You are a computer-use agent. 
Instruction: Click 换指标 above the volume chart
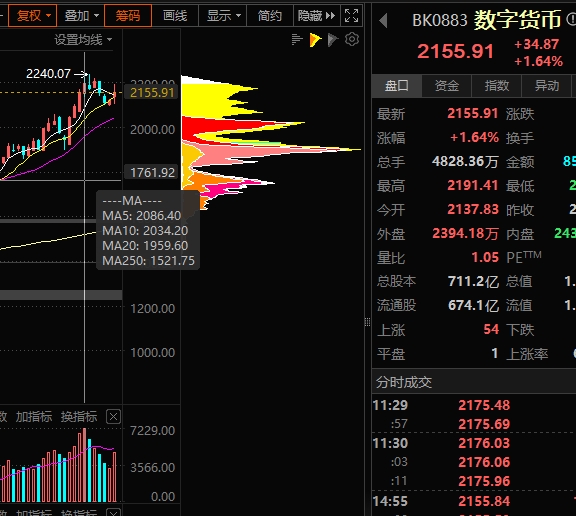tap(79, 417)
